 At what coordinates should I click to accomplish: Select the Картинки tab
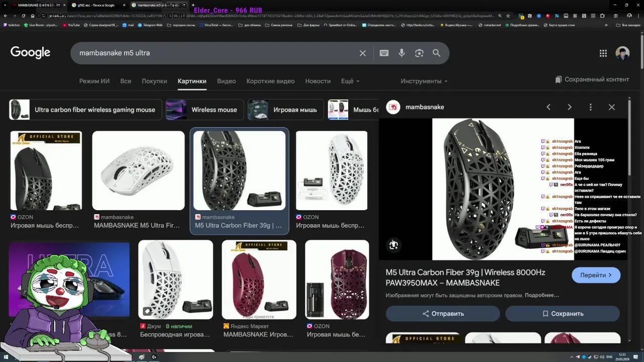pyautogui.click(x=192, y=81)
